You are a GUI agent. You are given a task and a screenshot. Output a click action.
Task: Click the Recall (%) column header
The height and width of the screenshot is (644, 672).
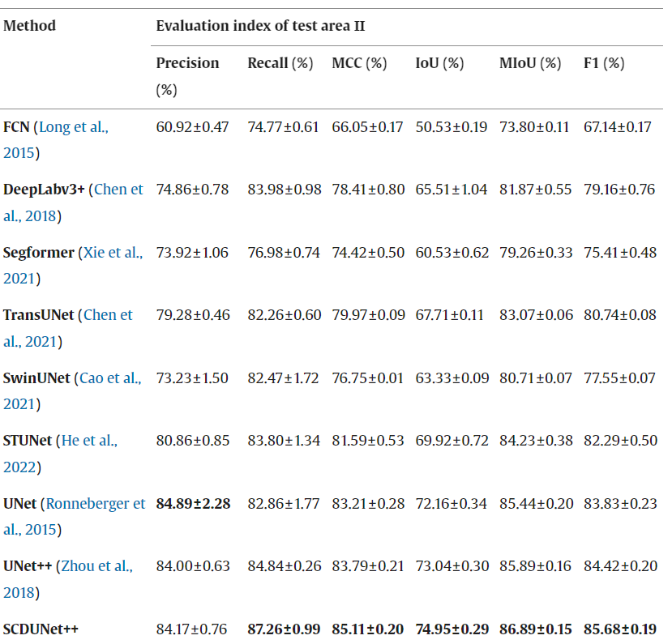pos(280,63)
